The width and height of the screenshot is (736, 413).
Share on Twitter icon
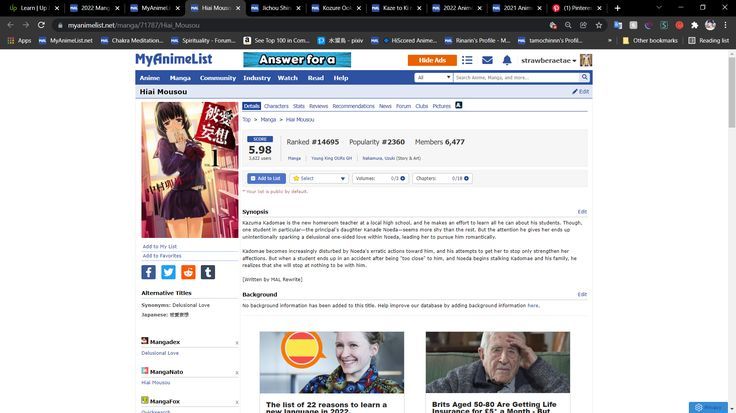[168, 272]
